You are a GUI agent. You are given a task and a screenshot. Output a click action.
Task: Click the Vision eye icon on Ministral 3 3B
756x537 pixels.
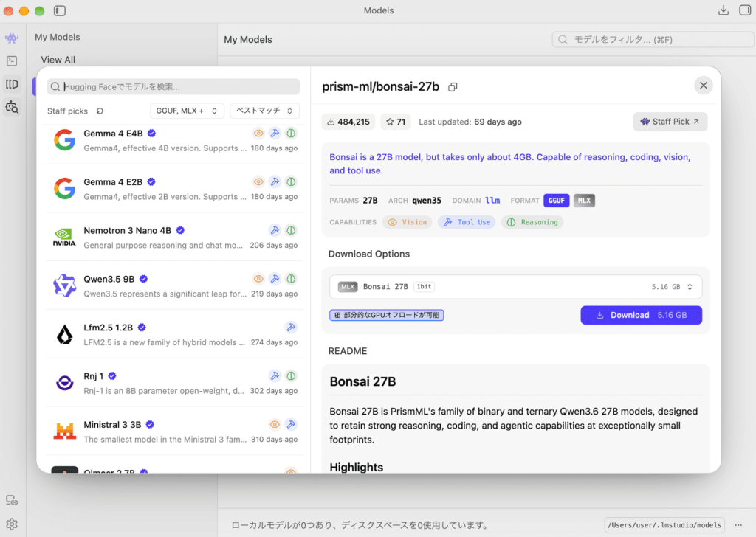click(275, 424)
